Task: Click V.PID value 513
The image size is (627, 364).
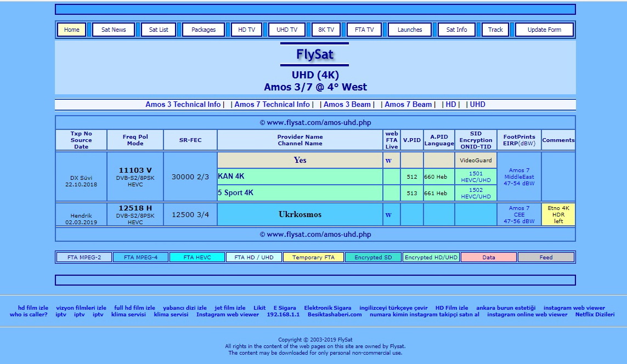Action: coord(412,193)
